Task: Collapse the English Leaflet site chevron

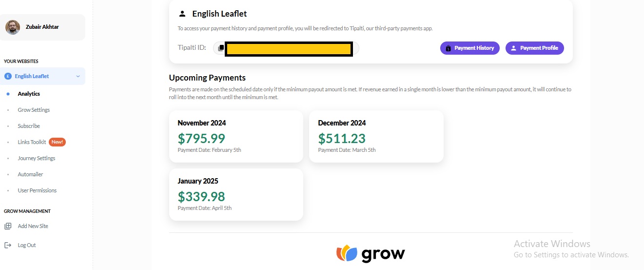Action: coord(78,76)
